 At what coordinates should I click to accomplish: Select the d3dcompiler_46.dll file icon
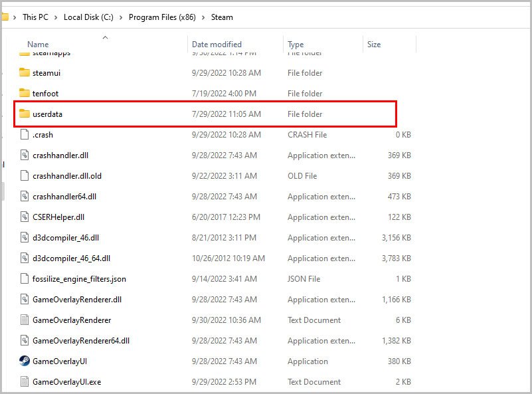coord(25,238)
